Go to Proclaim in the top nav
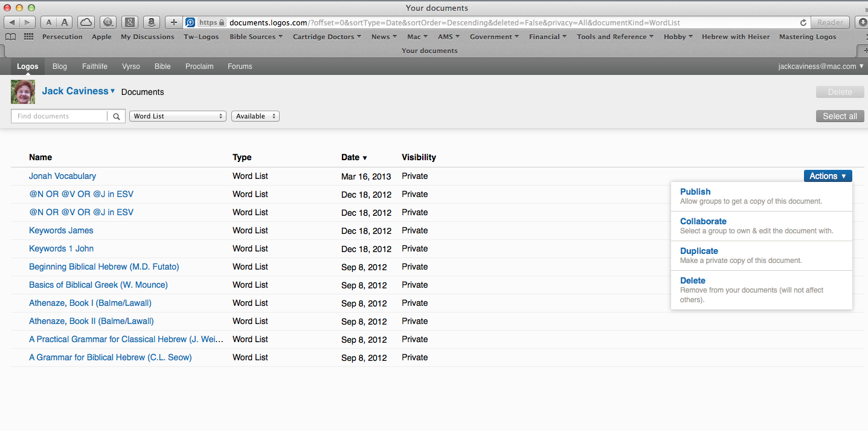The image size is (868, 431). pos(199,66)
